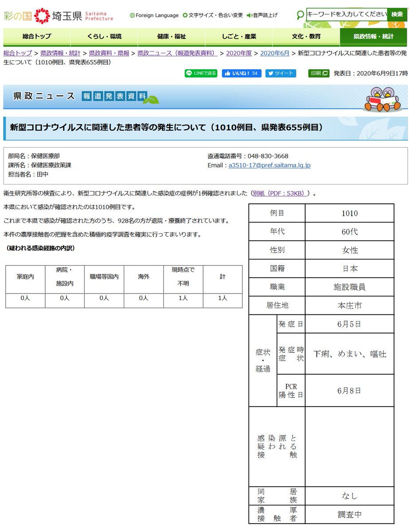Click case number 1010 table cell

tap(350, 213)
